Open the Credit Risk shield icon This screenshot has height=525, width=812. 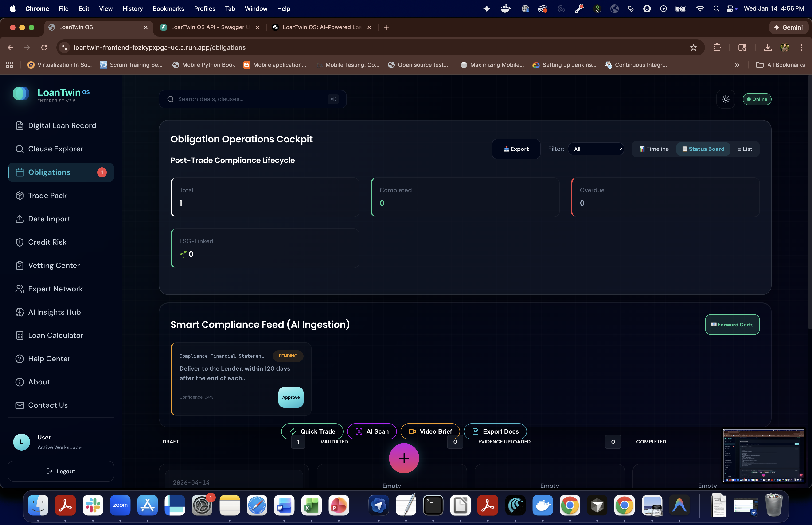20,242
